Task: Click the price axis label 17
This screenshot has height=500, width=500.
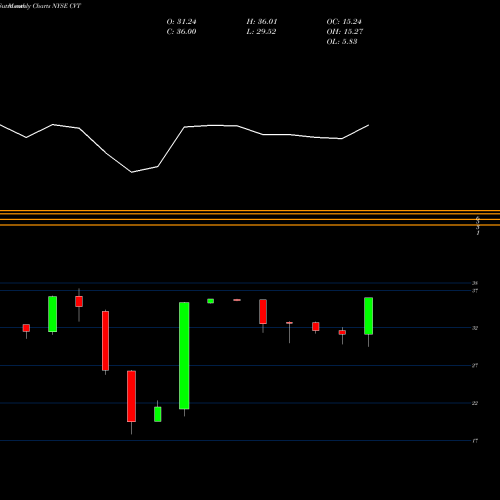Action: (475, 441)
